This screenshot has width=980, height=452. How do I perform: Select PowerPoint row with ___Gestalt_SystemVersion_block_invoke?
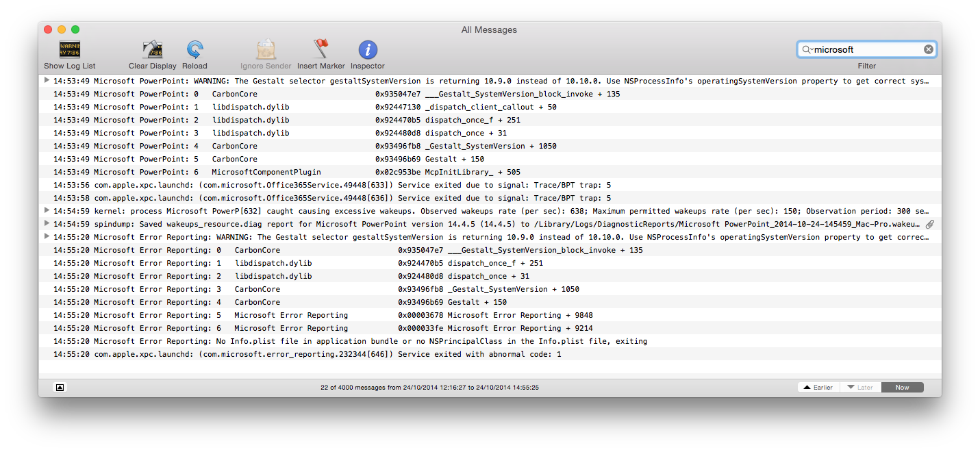click(490, 94)
